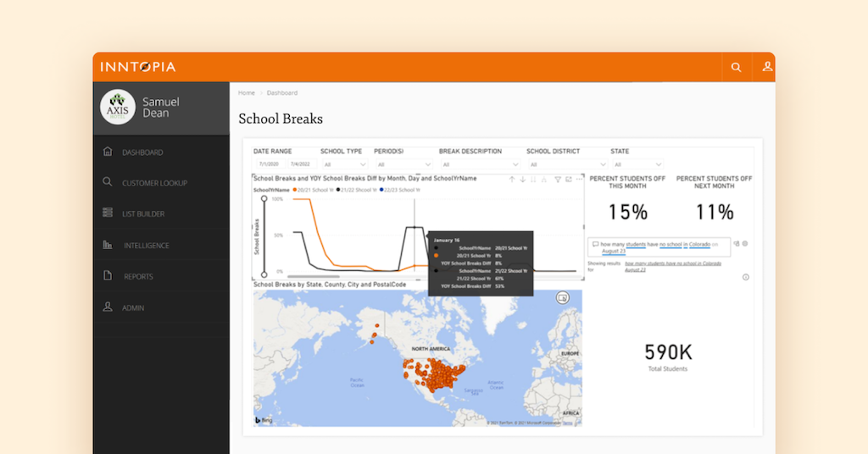Click the Home breadcrumb link
The width and height of the screenshot is (868, 454).
point(247,93)
